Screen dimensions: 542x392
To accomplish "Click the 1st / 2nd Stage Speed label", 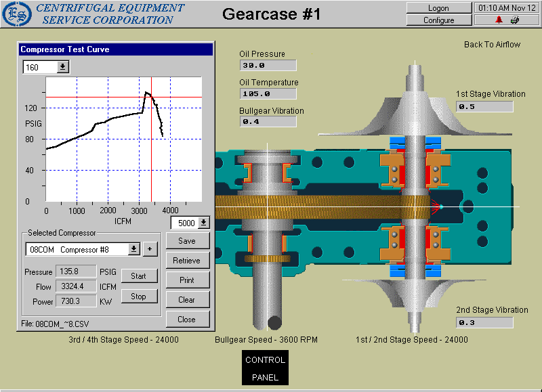I will (x=412, y=340).
